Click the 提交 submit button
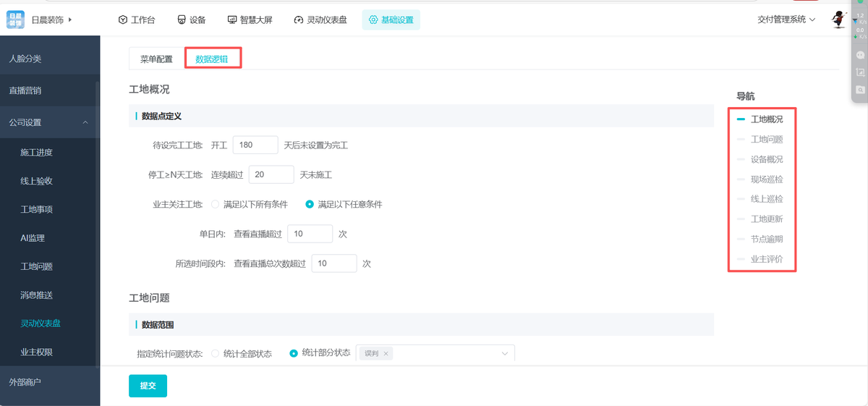Screen dimensions: 868x406 (x=148, y=386)
